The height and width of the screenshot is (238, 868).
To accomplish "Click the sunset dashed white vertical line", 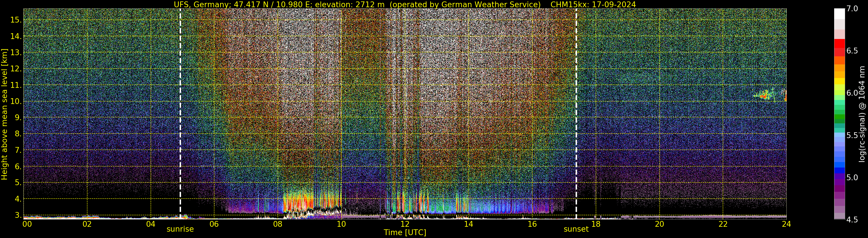I will 576,114.
